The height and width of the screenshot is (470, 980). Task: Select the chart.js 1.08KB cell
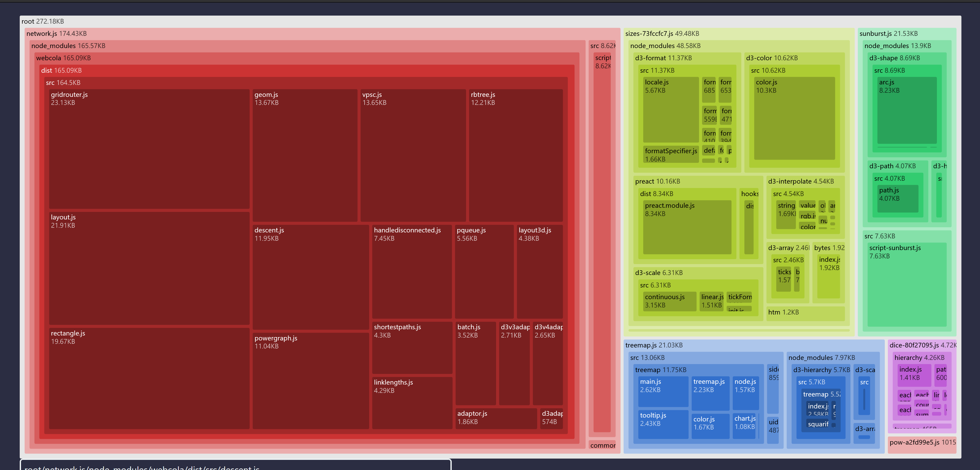[744, 426]
